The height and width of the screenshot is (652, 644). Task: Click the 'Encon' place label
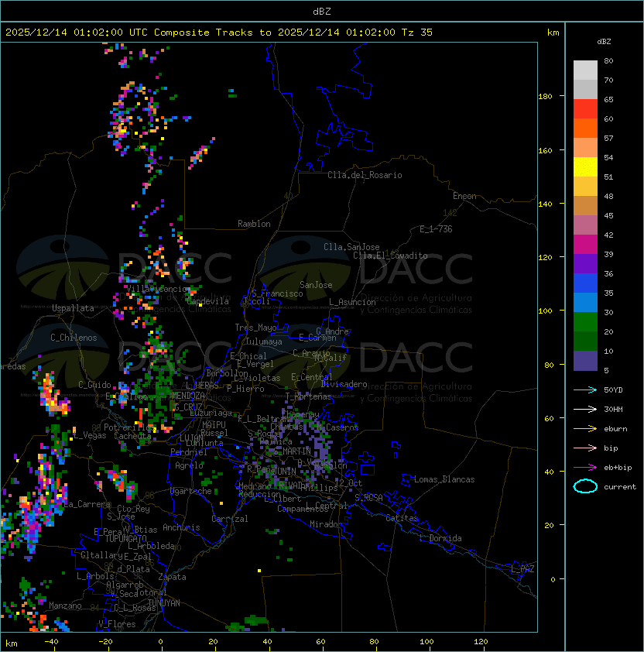pos(464,196)
